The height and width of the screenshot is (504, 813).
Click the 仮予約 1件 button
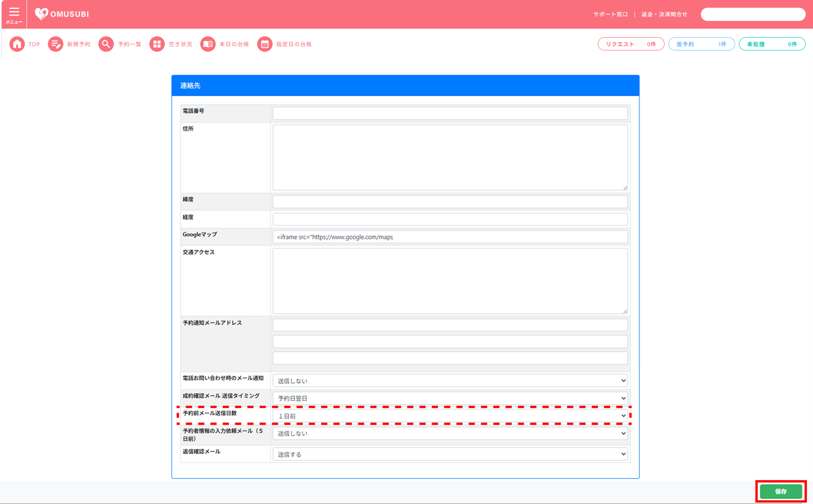(x=701, y=44)
